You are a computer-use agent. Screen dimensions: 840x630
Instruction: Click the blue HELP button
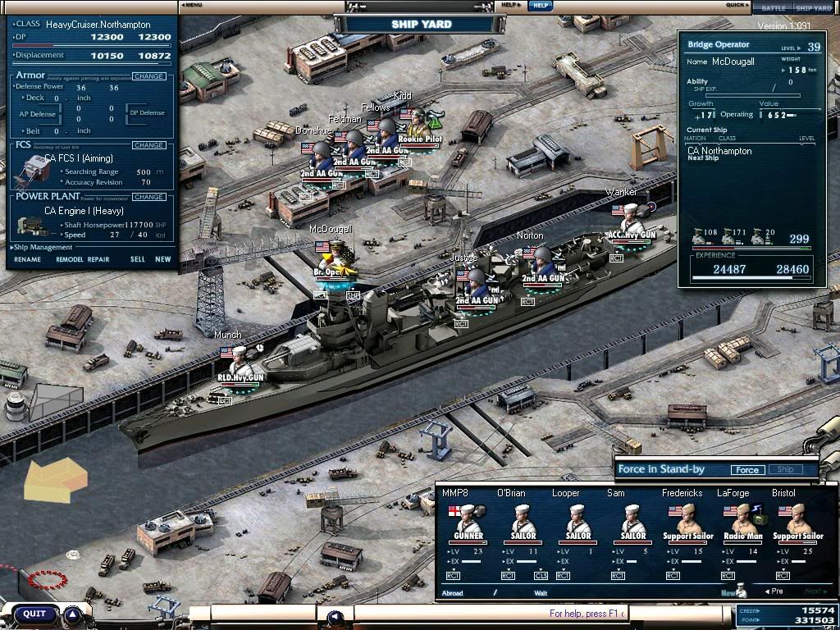540,6
